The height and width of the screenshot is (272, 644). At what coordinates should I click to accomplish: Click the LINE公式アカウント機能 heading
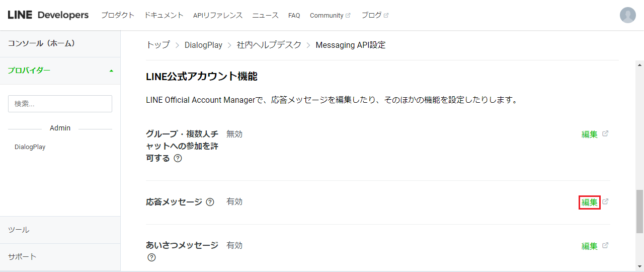coord(202,77)
